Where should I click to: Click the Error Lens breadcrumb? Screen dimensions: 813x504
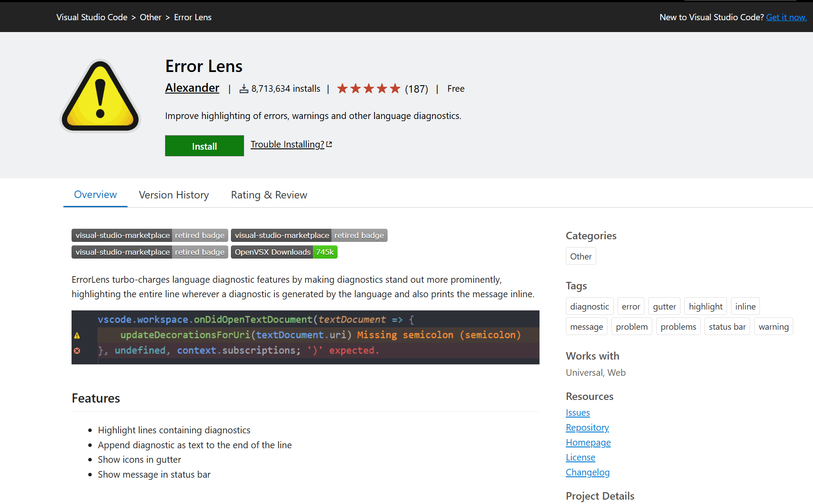click(193, 17)
